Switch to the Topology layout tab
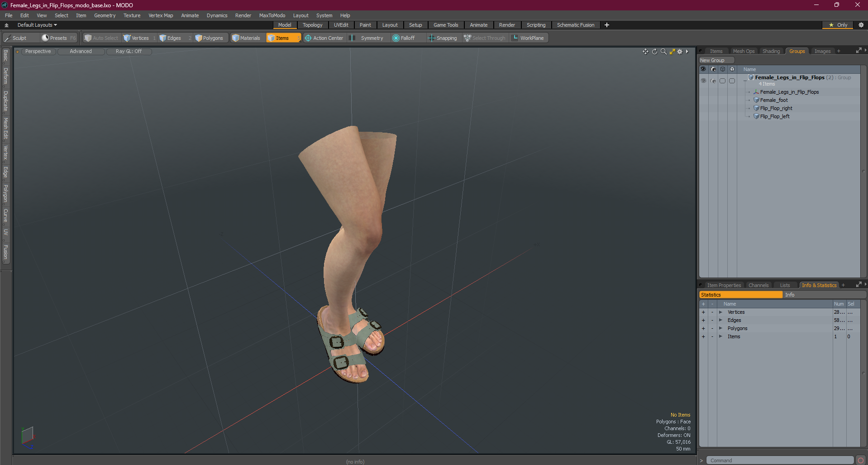The image size is (868, 465). (x=313, y=25)
